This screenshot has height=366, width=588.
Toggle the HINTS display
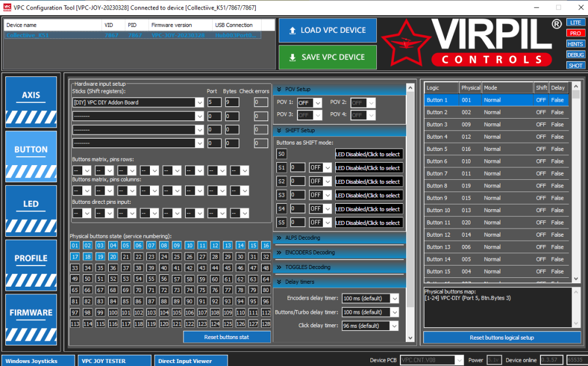tap(576, 45)
